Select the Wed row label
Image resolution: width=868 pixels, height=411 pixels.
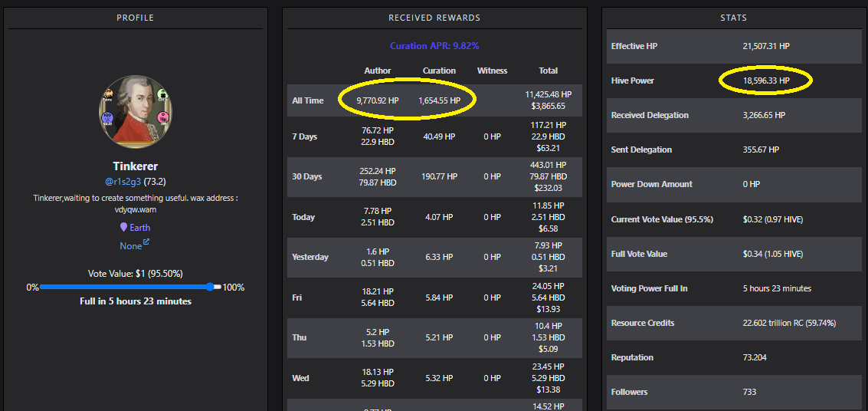click(300, 378)
